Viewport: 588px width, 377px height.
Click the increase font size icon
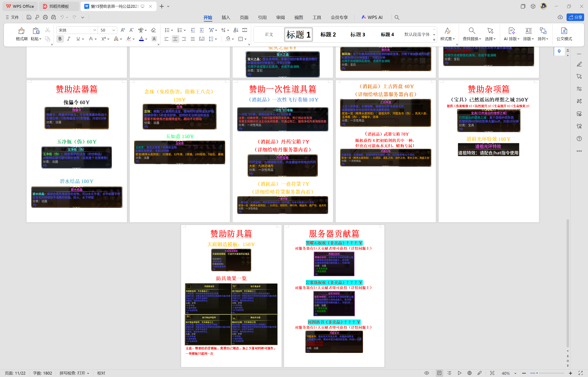coord(123,30)
